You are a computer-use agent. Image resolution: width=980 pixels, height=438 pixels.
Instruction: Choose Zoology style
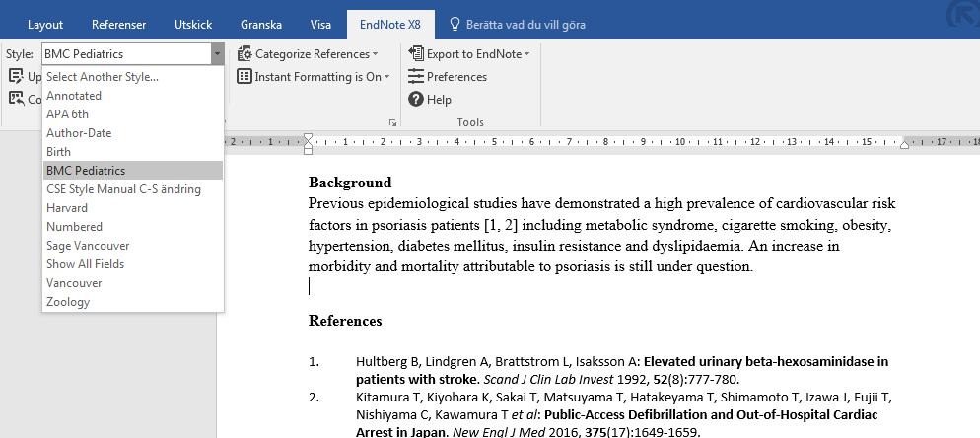pos(133,302)
